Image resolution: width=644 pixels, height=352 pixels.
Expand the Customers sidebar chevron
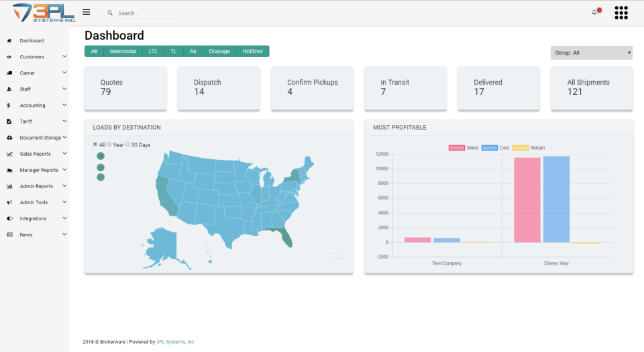click(x=64, y=56)
